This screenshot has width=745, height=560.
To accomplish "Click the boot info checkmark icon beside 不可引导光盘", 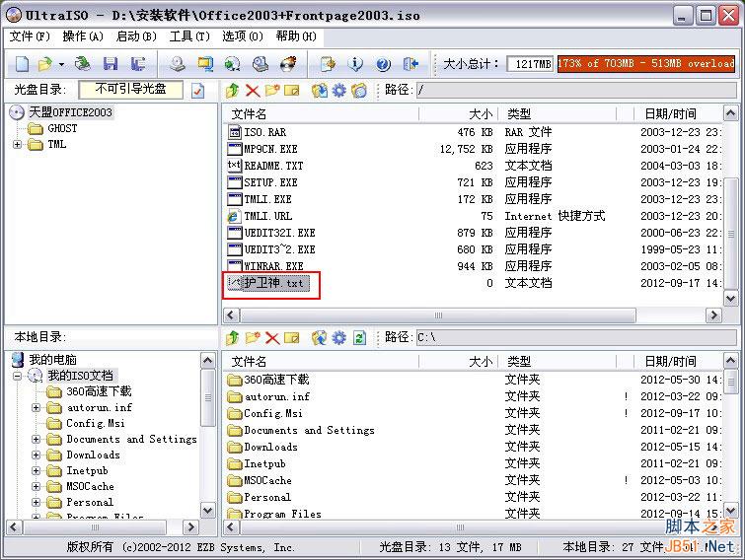I will click(x=197, y=90).
